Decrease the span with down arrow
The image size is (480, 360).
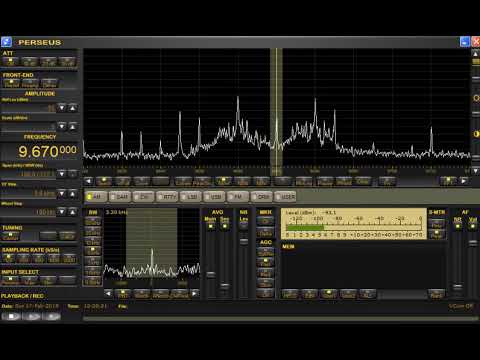click(x=62, y=174)
